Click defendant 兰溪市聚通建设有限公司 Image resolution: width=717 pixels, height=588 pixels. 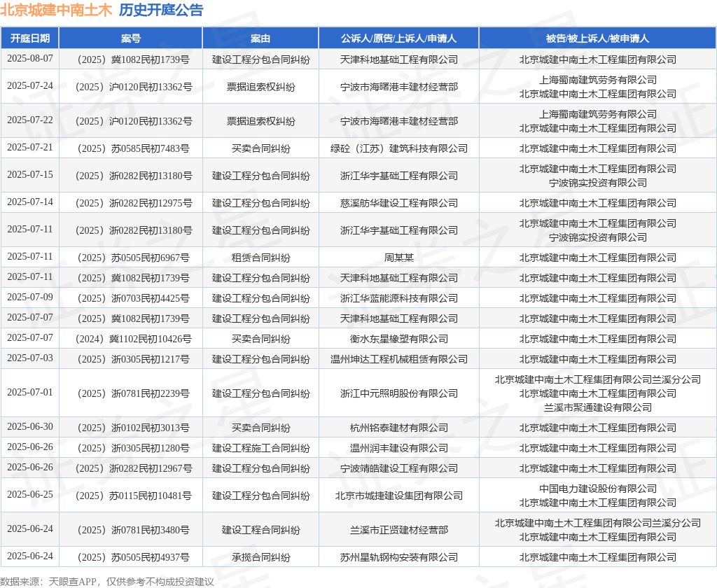click(x=598, y=407)
